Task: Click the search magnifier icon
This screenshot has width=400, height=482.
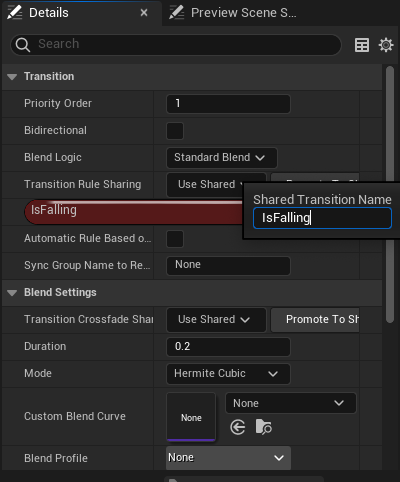Action: 23,45
